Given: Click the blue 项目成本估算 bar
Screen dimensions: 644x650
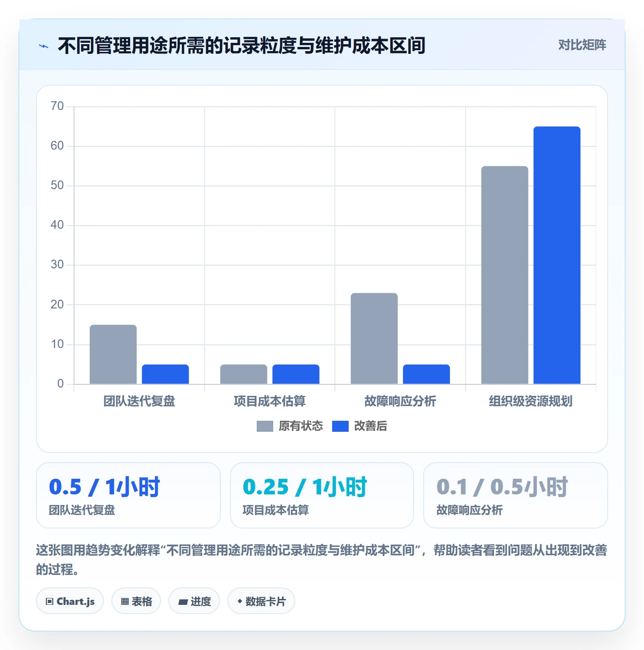Looking at the screenshot, I should (x=296, y=374).
